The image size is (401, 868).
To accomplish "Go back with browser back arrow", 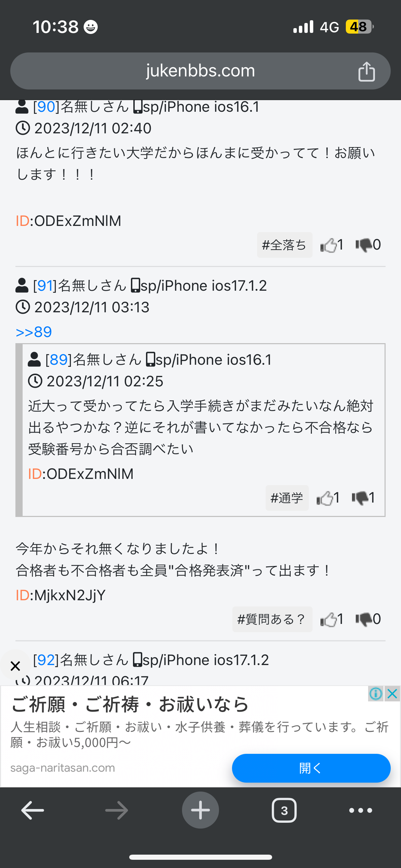I will [x=33, y=810].
